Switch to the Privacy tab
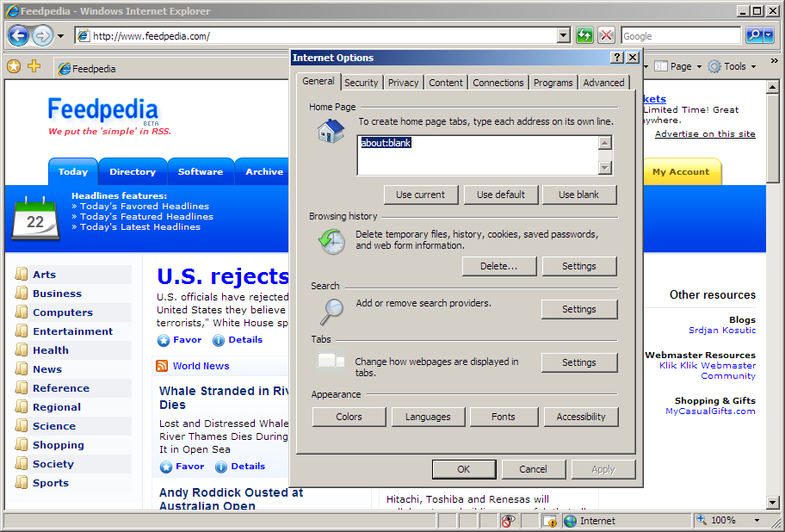The height and width of the screenshot is (532, 785). (404, 83)
